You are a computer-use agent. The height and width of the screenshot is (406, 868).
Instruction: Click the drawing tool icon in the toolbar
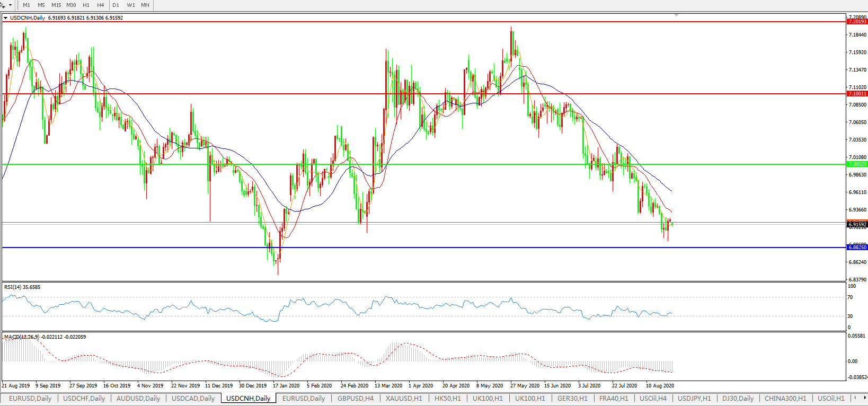pyautogui.click(x=3, y=5)
